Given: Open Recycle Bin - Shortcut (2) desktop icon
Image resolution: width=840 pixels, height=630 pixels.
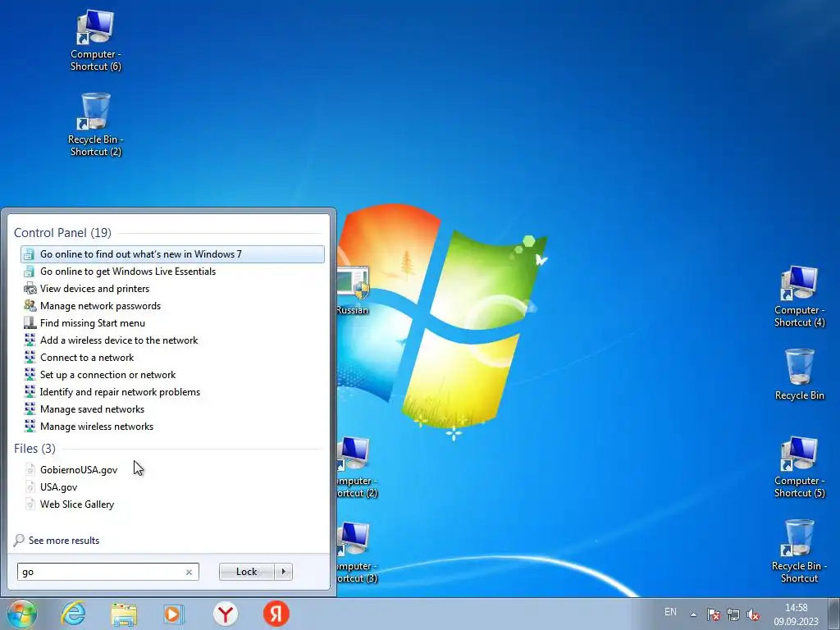Looking at the screenshot, I should 95,126.
